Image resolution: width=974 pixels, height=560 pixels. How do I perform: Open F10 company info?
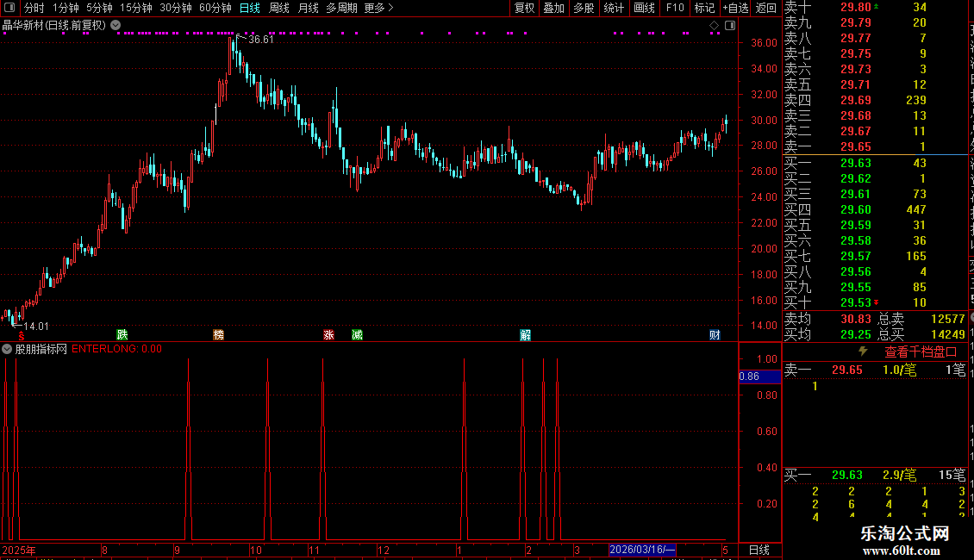(x=675, y=8)
